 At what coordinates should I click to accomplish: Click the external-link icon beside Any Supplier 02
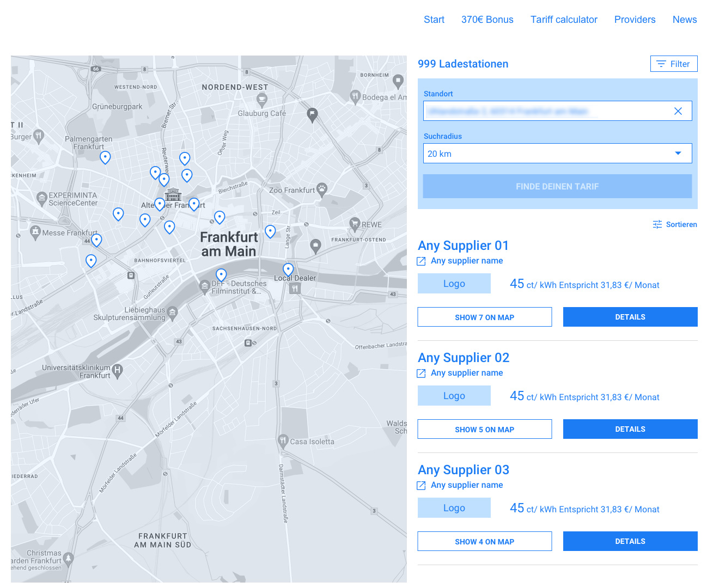click(421, 373)
